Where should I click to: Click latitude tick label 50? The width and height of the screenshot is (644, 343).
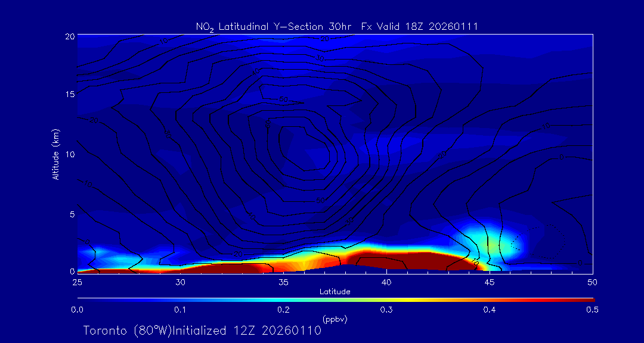[x=592, y=282]
